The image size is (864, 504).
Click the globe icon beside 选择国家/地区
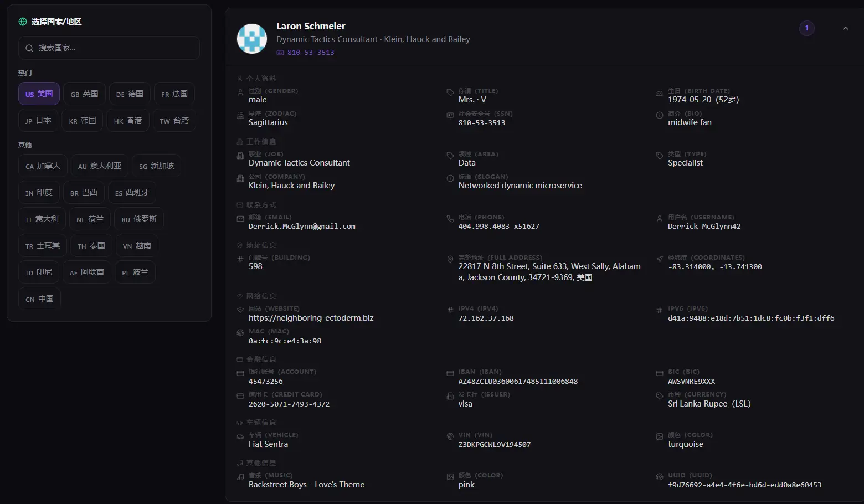23,22
